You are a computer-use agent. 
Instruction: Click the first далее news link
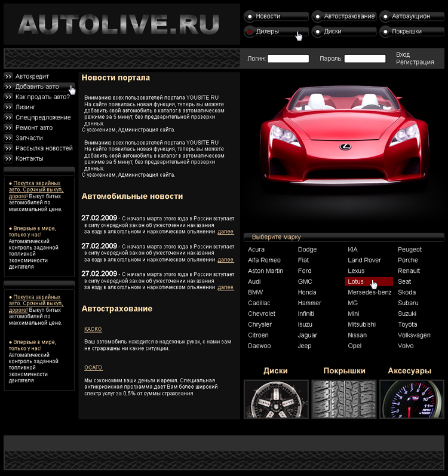[226, 232]
